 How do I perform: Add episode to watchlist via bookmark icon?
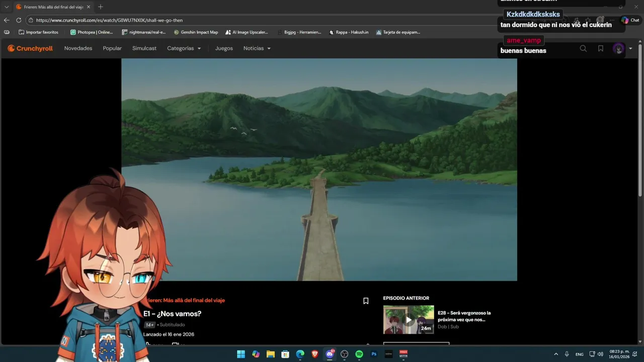[366, 301]
